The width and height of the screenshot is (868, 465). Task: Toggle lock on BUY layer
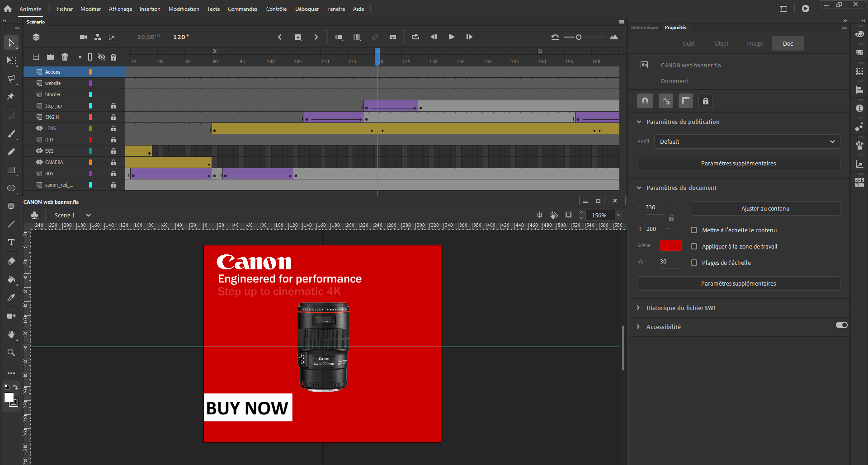click(113, 174)
